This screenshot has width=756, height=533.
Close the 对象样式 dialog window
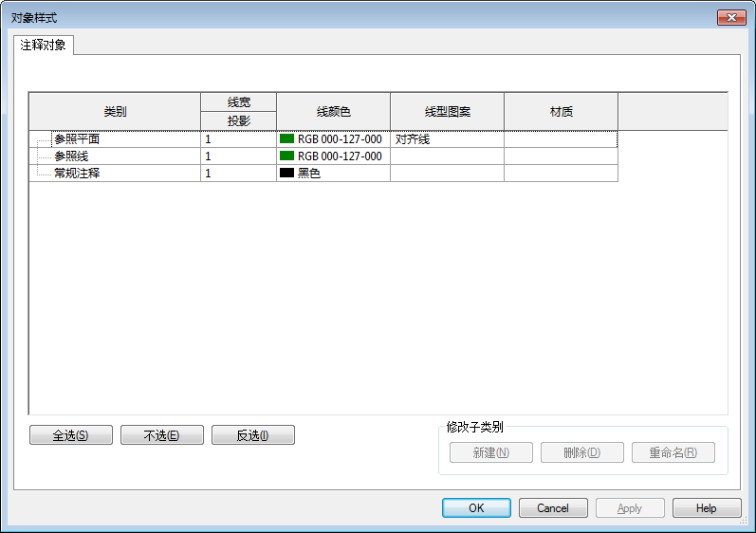(x=731, y=18)
